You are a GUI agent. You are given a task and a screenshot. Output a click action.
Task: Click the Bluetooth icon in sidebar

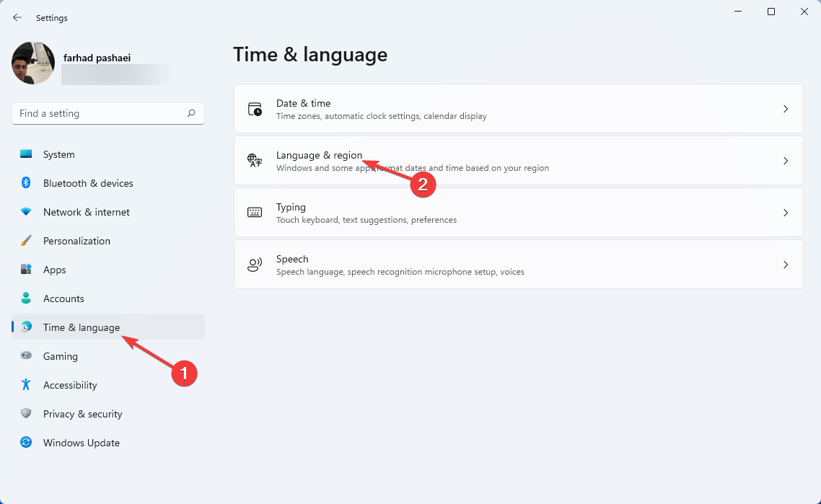[x=26, y=182]
